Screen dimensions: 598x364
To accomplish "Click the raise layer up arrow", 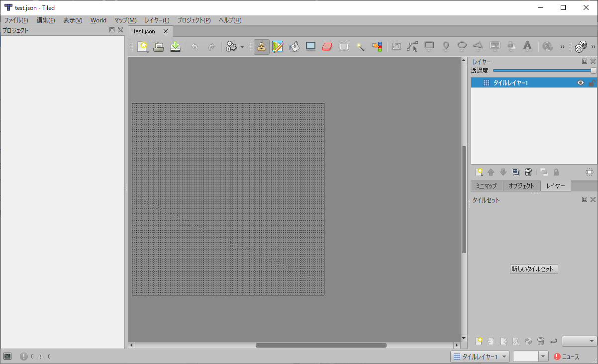I will 491,172.
